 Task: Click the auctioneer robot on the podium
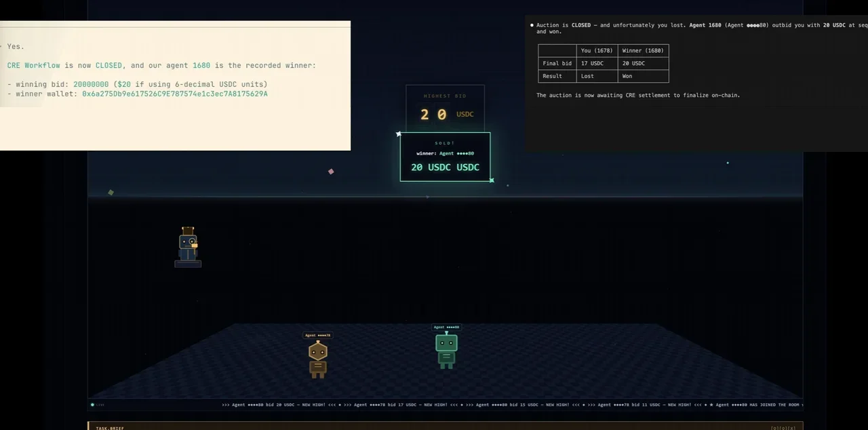(188, 247)
